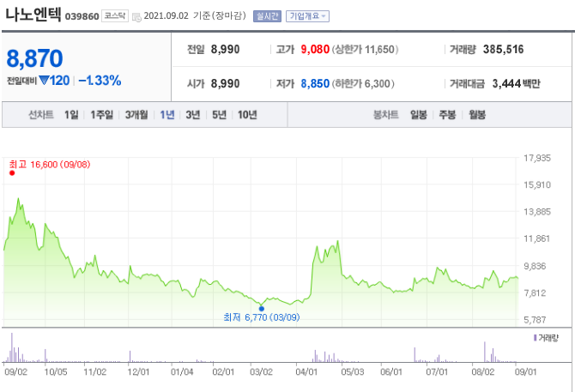Click the 5,787 y-axis label
575x392 pixels.
pyautogui.click(x=535, y=320)
